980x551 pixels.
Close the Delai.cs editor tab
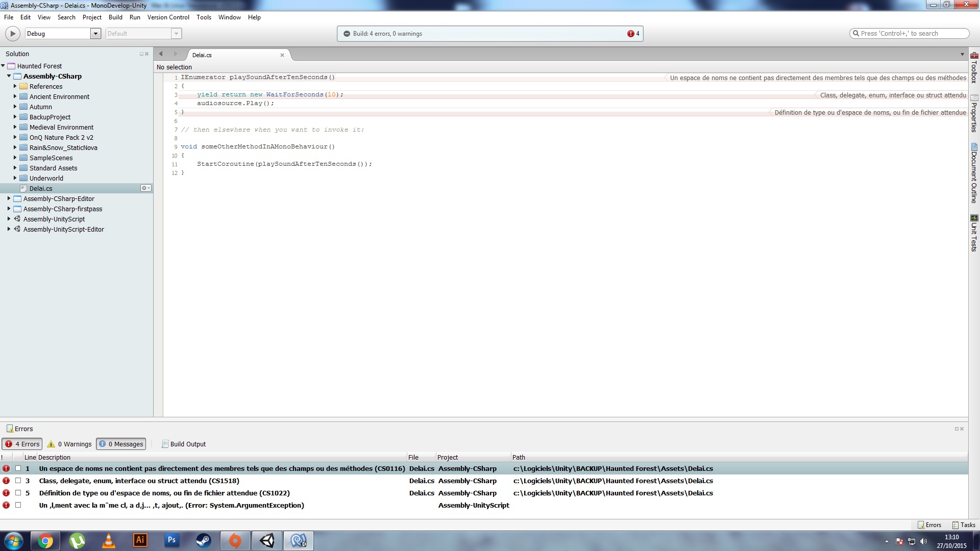coord(282,55)
